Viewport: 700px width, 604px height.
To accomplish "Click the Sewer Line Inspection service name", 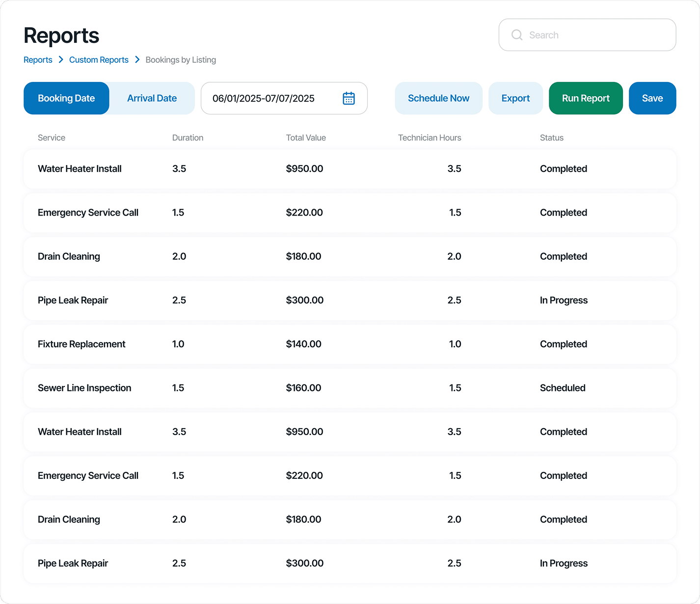I will tap(84, 388).
